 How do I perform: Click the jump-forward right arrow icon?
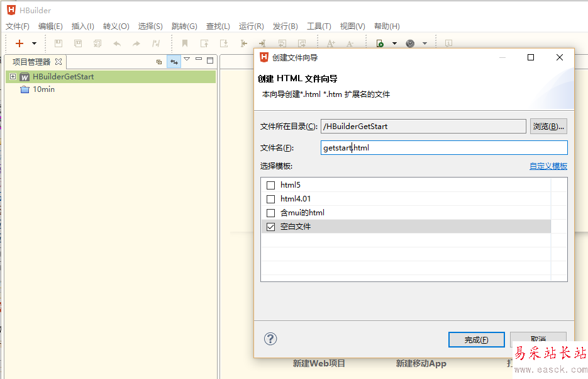[x=262, y=43]
